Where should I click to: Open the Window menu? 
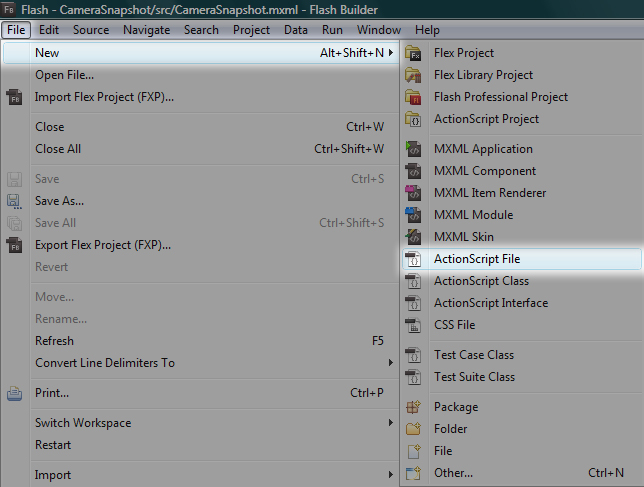click(x=379, y=30)
